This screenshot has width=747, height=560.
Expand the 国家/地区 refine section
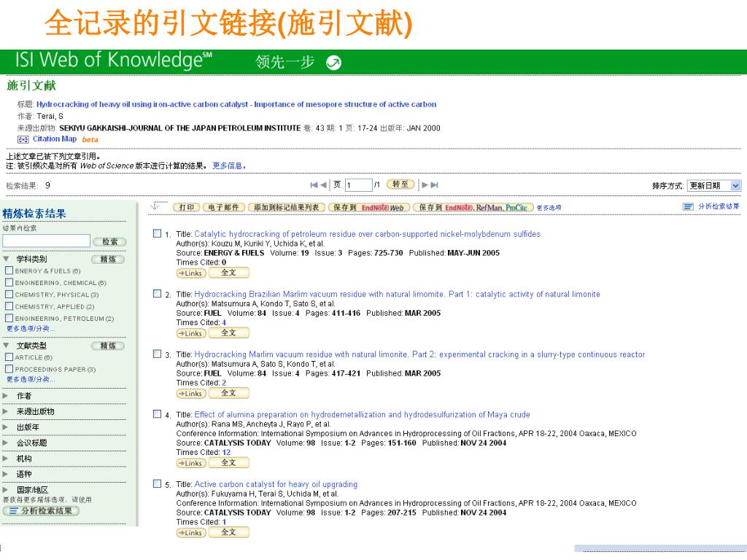coord(6,489)
